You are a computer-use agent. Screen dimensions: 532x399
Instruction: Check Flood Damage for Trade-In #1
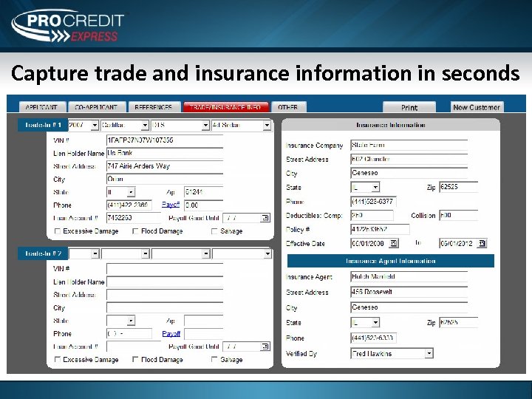pos(135,231)
